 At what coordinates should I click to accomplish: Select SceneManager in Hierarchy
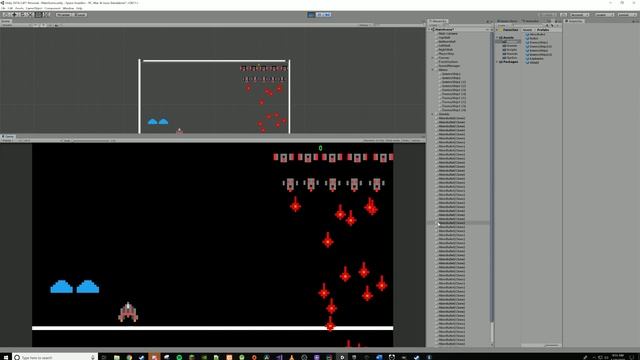[x=449, y=65]
